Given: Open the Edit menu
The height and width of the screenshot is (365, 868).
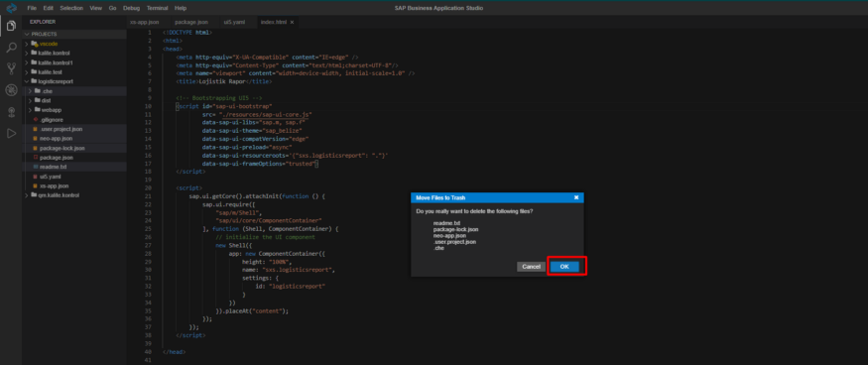Looking at the screenshot, I should 49,8.
